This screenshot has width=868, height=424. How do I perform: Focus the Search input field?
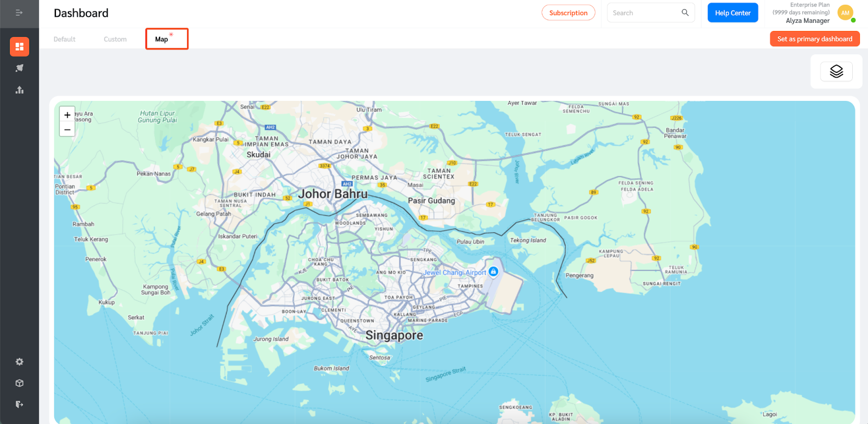coord(650,12)
